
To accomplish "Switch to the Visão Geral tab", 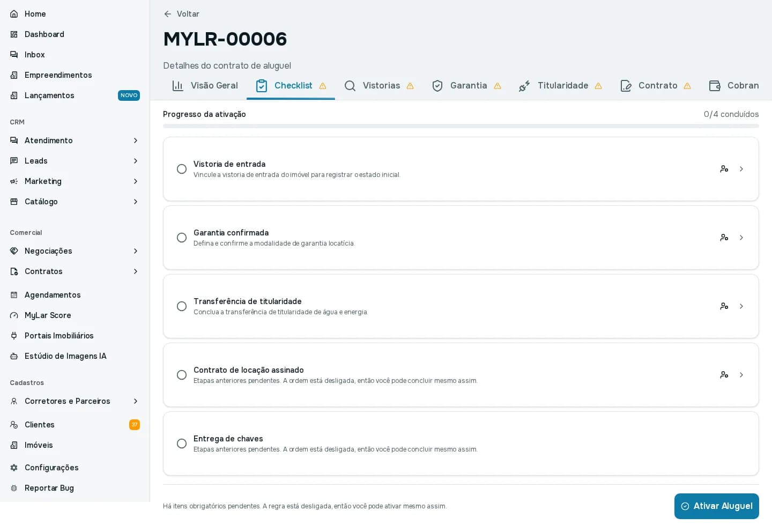I will (205, 86).
